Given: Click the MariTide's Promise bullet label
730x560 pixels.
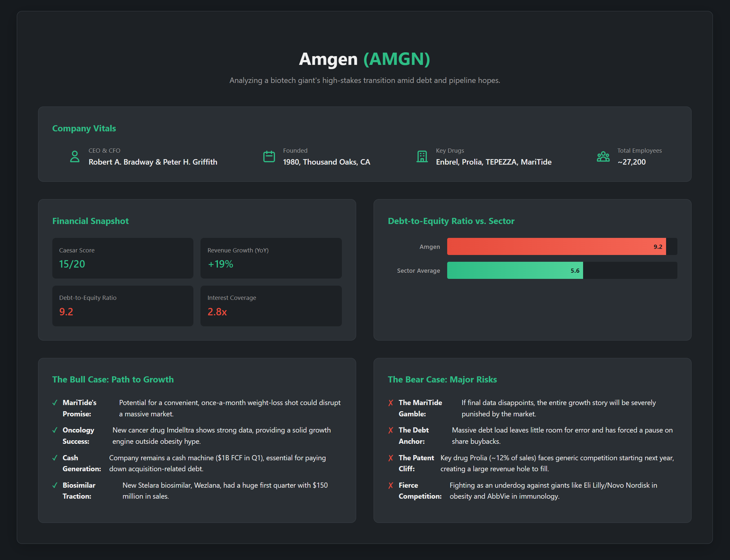Looking at the screenshot, I should click(79, 408).
